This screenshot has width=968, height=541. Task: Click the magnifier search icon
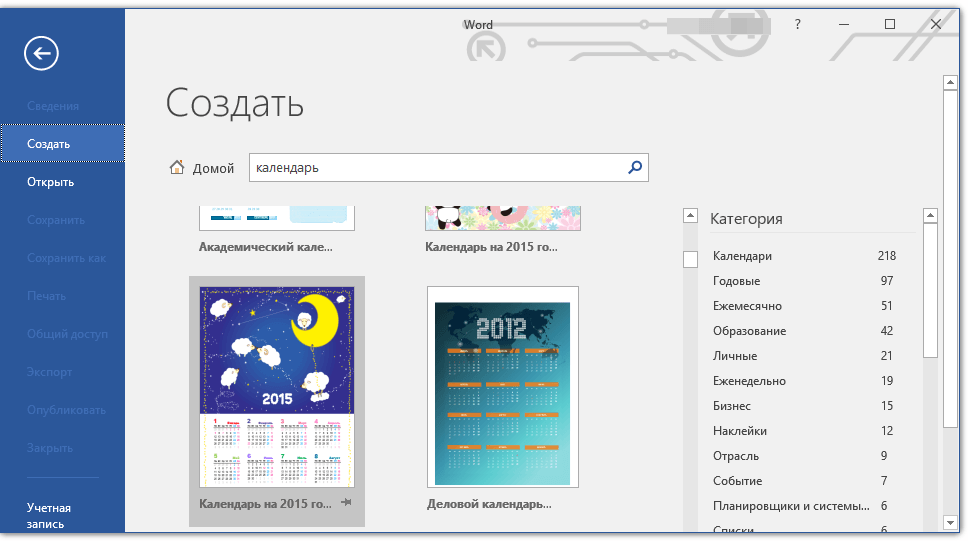tap(634, 168)
